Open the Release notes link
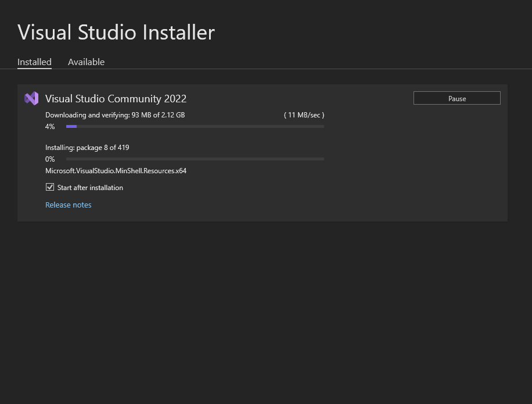 pyautogui.click(x=69, y=205)
